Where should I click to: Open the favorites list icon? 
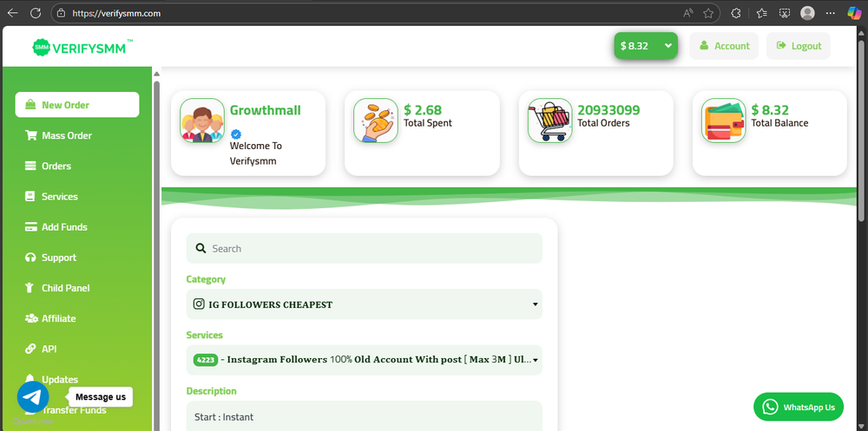[x=762, y=13]
